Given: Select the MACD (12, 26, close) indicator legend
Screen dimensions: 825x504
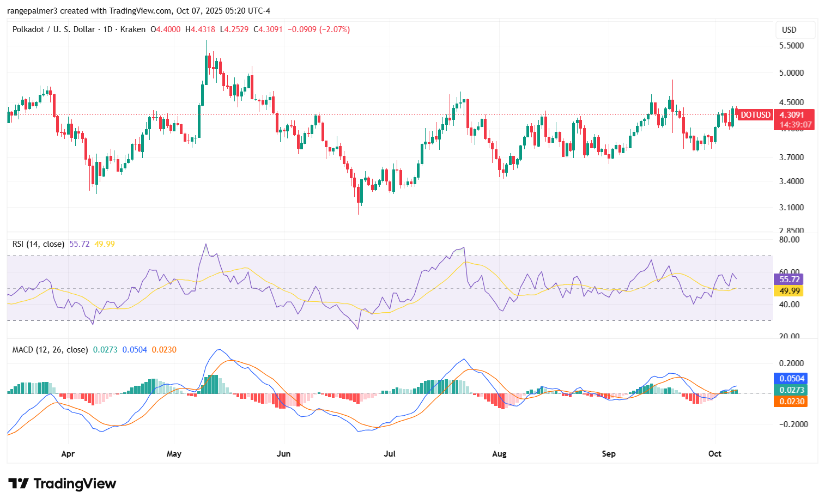Looking at the screenshot, I should [x=50, y=350].
